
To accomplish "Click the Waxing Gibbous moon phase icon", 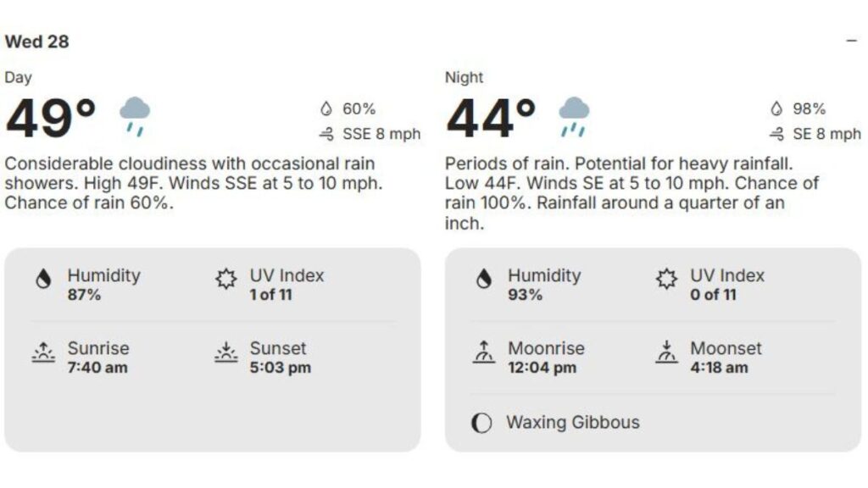I will (481, 423).
